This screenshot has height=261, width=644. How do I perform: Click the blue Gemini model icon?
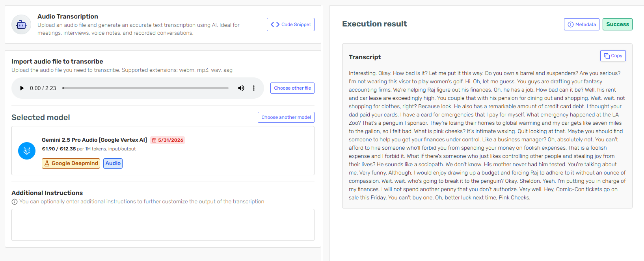coord(26,150)
